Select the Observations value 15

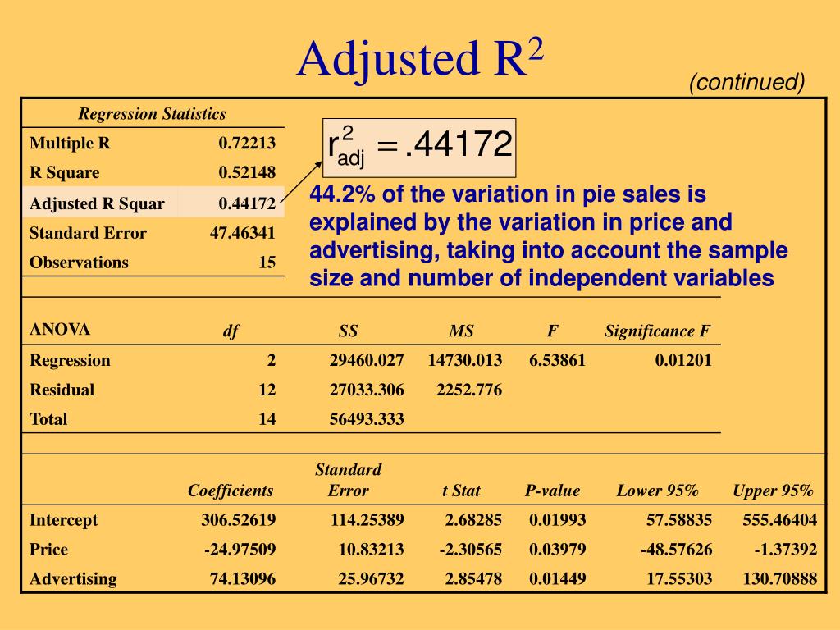point(267,262)
